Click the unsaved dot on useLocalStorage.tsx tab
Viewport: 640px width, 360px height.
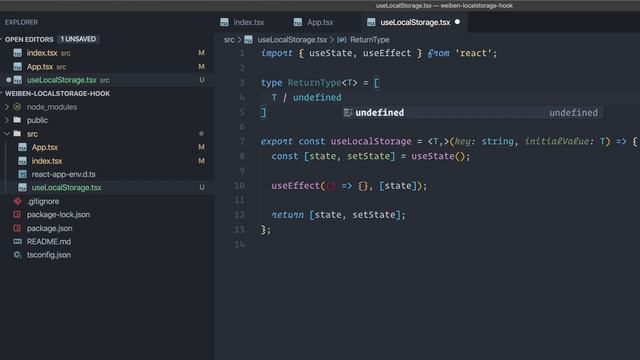(458, 22)
